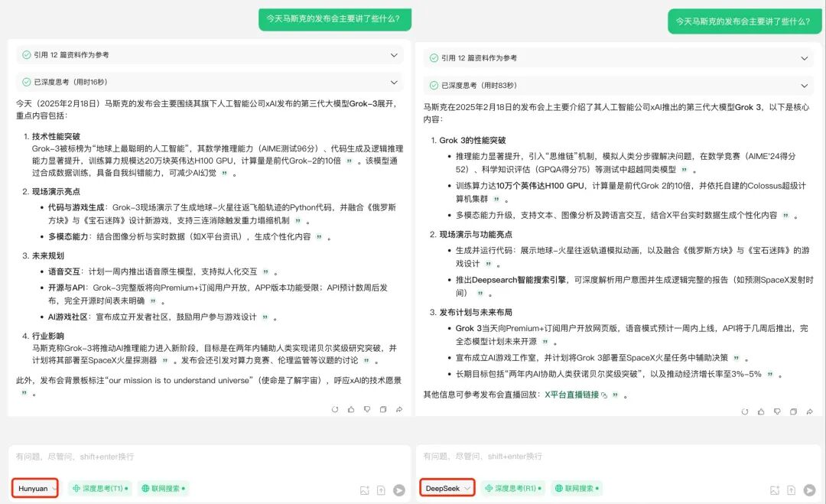Click heading "2. 现场演示与功能亮点"
Screen dimensions: 826x504
pyautogui.click(x=471, y=234)
